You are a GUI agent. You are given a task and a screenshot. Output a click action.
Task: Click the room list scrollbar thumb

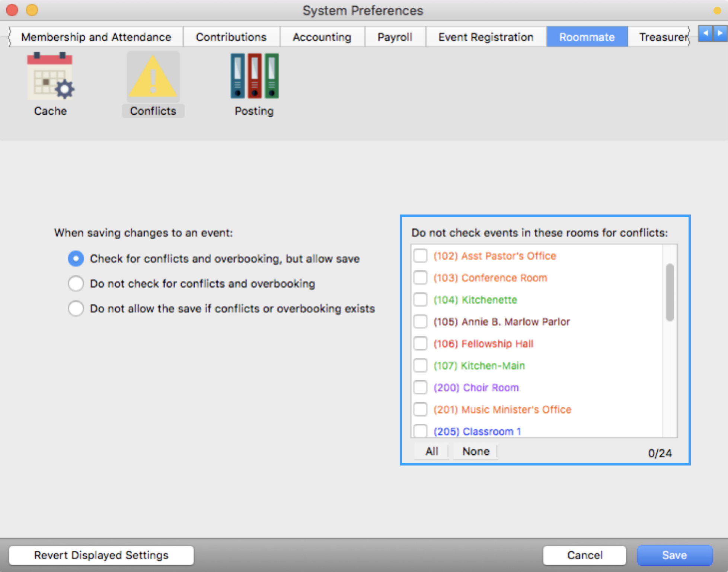(x=670, y=292)
